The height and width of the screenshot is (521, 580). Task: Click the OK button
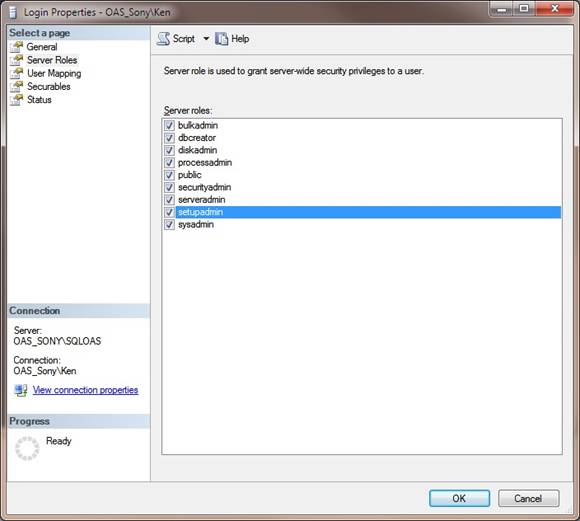pos(459,498)
